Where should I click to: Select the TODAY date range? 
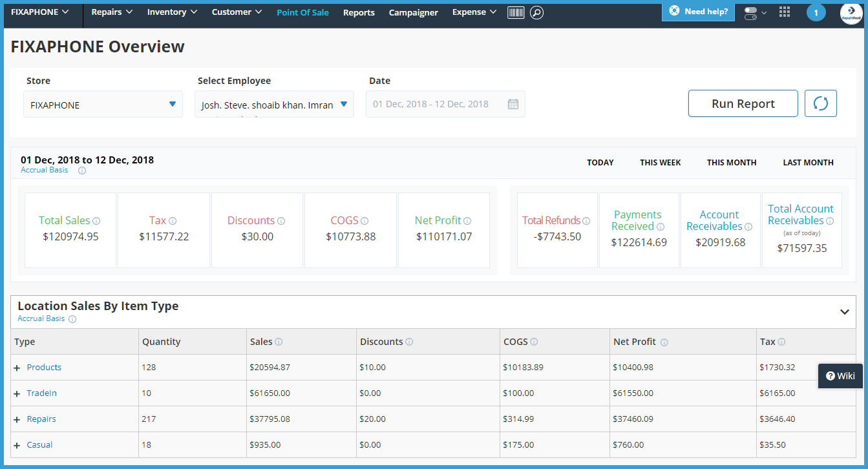[600, 163]
